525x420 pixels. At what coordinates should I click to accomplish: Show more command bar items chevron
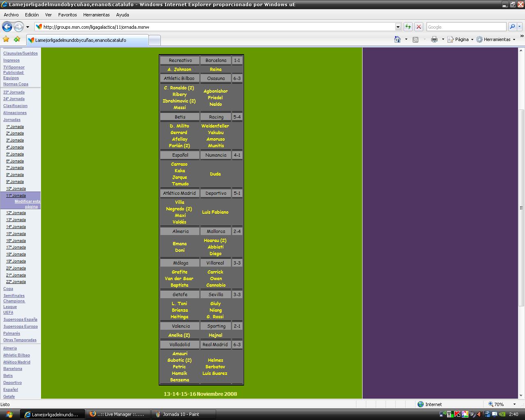(522, 36)
